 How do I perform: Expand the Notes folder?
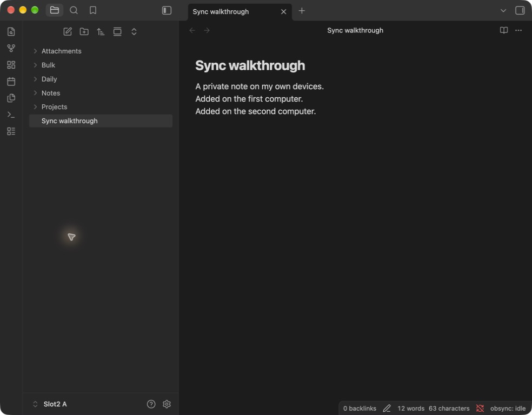(x=101, y=93)
